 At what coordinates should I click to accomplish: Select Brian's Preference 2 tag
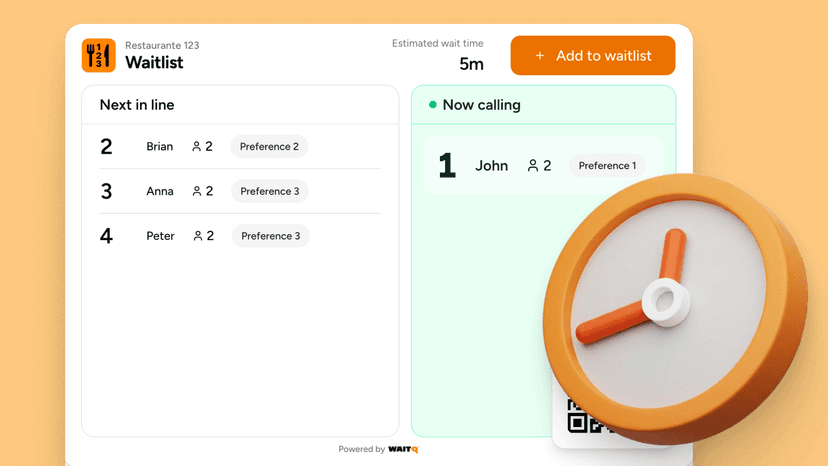(x=269, y=147)
